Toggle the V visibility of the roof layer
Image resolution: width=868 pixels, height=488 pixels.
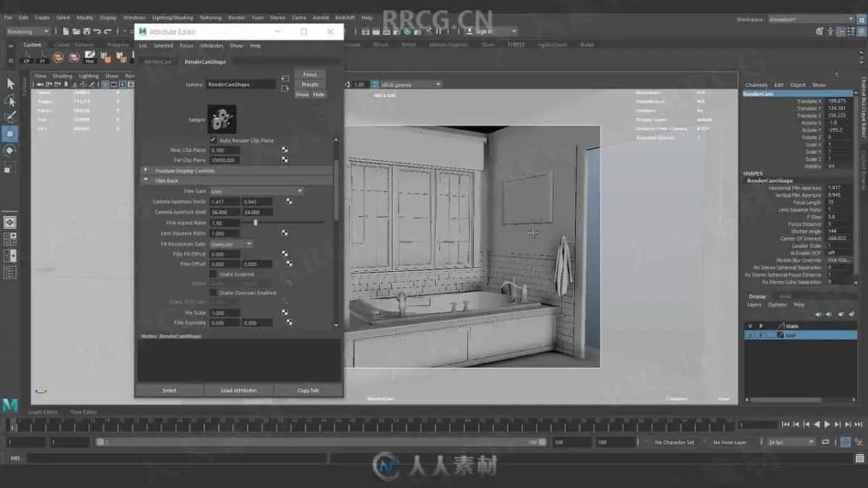(x=750, y=335)
